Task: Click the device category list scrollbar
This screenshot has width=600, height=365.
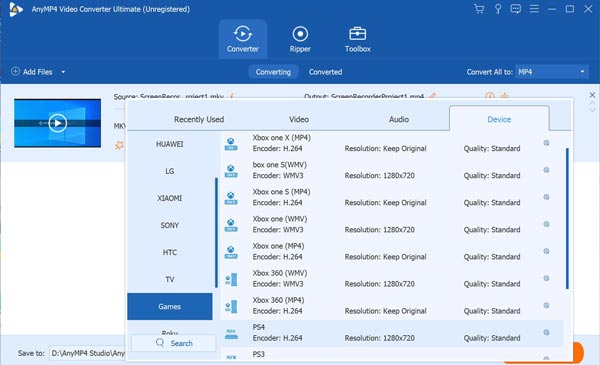Action: [x=216, y=233]
